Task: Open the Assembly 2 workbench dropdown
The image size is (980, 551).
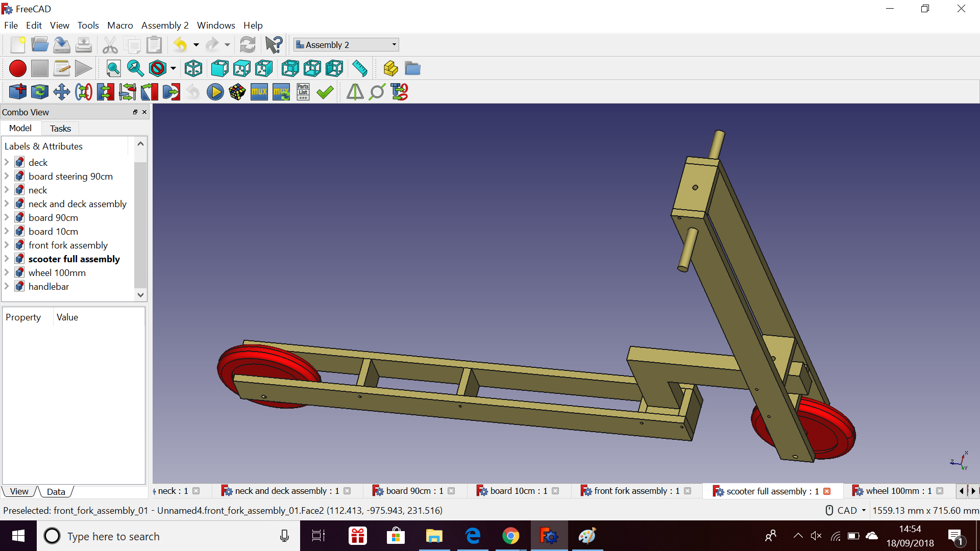Action: click(346, 45)
